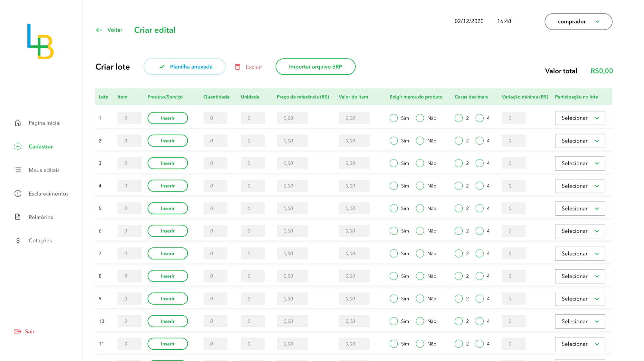Click Exigir marca do produto header
644x361 pixels.
click(x=416, y=97)
